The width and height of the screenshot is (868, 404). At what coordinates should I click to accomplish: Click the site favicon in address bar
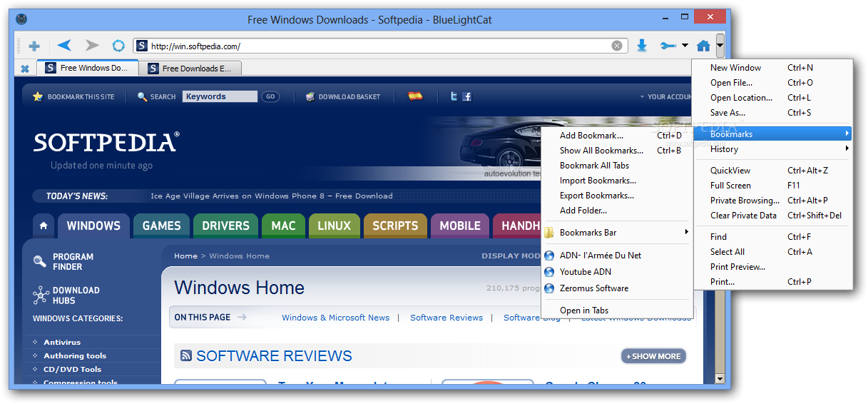click(x=141, y=46)
